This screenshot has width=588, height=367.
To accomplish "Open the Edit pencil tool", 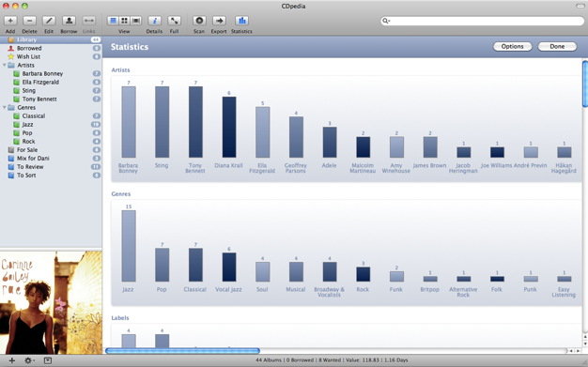I will pyautogui.click(x=49, y=21).
